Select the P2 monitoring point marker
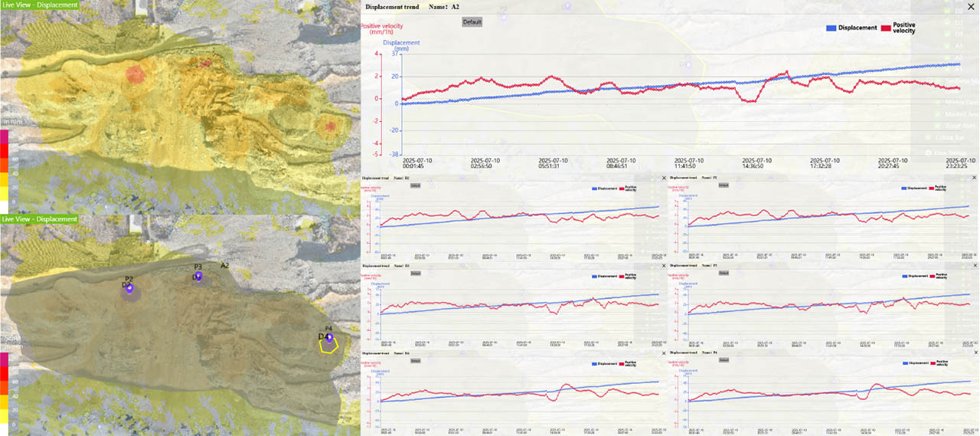This screenshot has width=980, height=436. 129,288
